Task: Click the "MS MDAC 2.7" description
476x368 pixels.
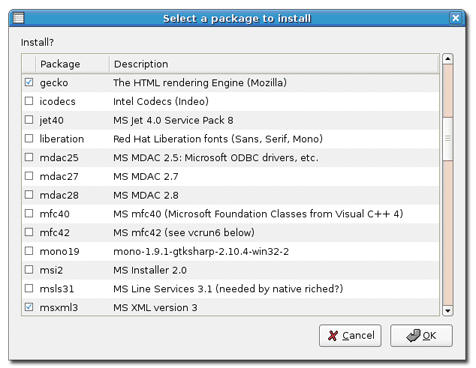Action: click(x=146, y=176)
